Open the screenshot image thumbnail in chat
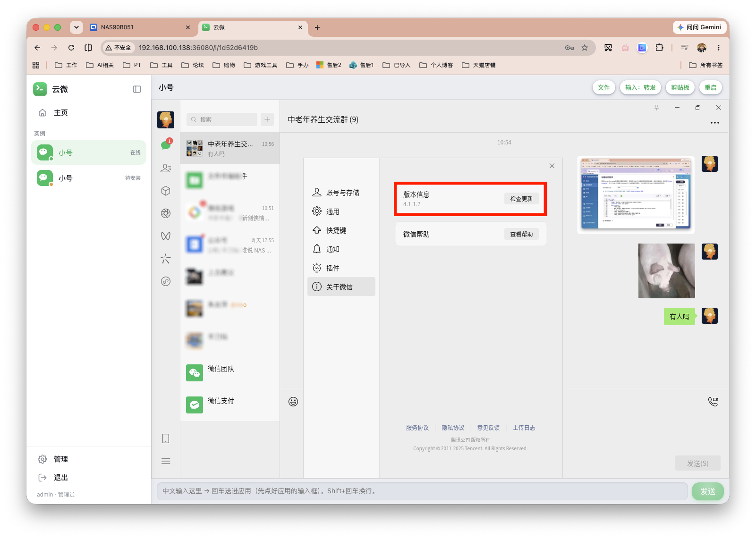 pyautogui.click(x=636, y=194)
